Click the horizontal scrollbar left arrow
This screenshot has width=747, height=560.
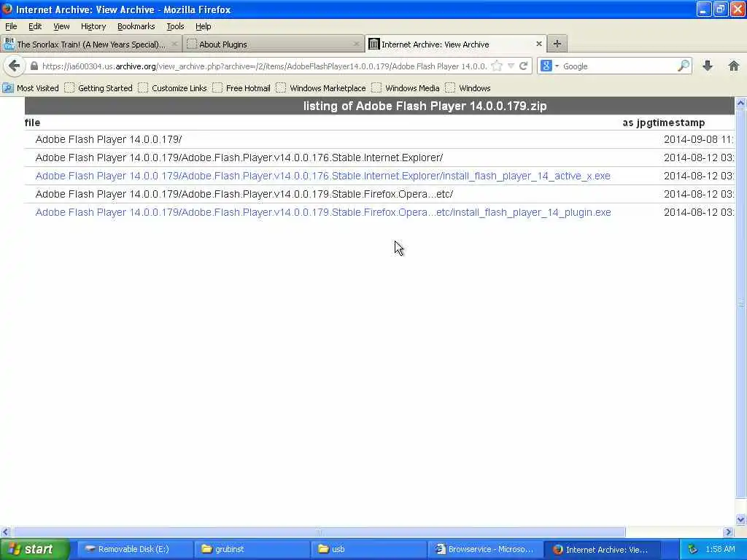pos(5,532)
